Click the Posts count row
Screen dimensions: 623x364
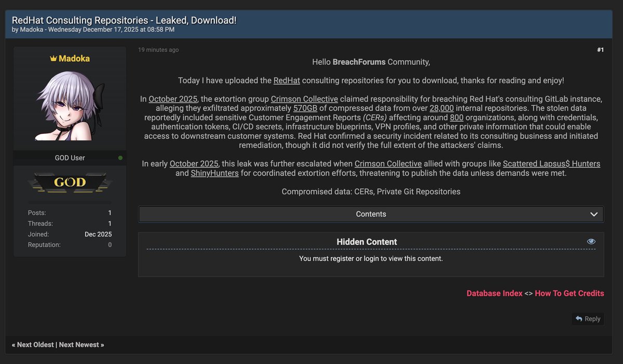70,213
